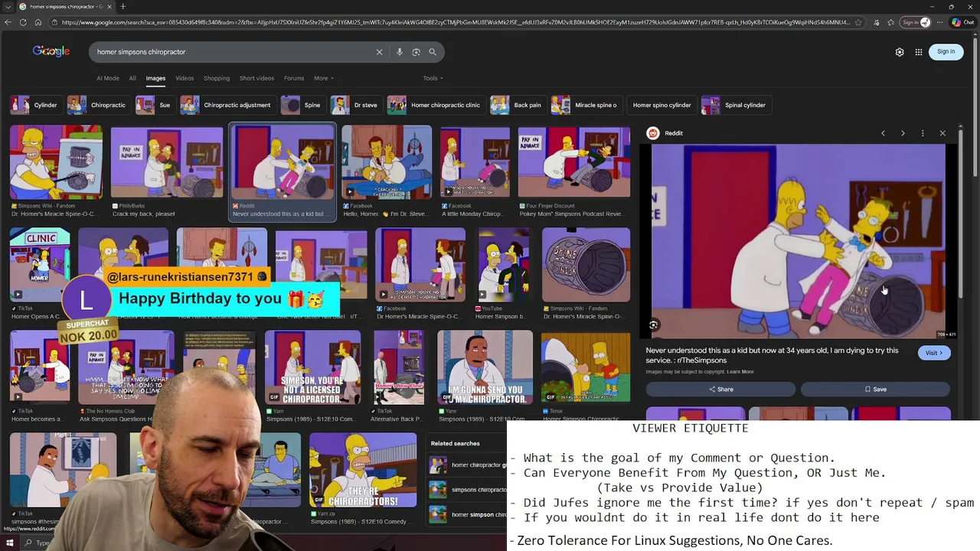Click the Google Sign in button
Image resolution: width=980 pixels, height=551 pixels.
pos(946,52)
